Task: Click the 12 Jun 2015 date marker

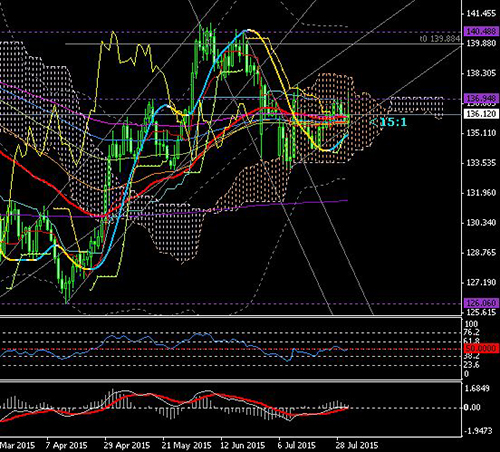Action: point(243,445)
